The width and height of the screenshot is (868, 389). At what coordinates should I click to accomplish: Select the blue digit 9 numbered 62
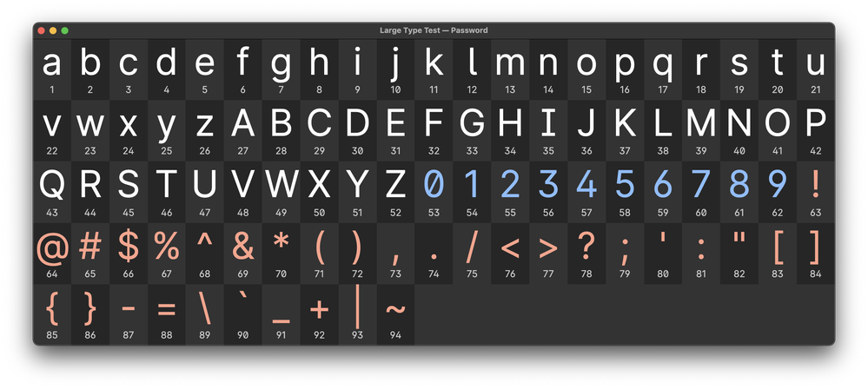coord(777,188)
